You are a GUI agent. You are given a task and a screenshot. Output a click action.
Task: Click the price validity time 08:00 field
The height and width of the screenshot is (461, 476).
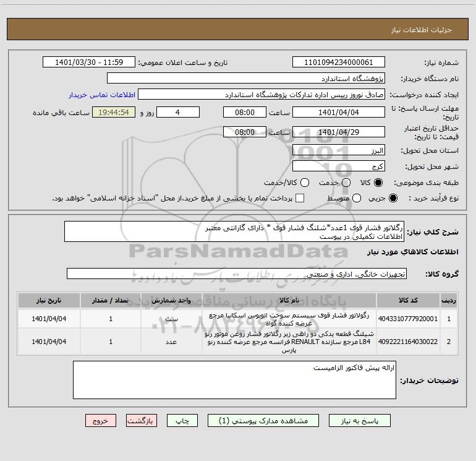click(245, 132)
